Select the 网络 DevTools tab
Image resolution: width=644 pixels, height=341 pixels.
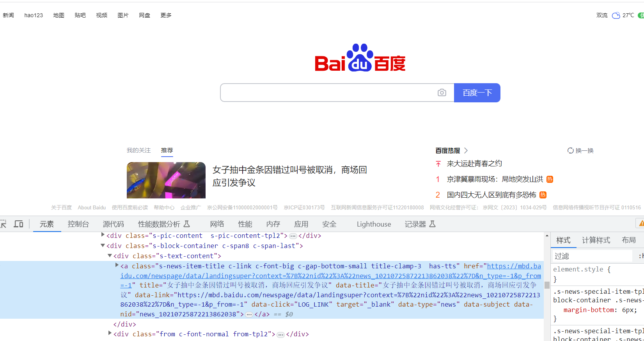point(217,224)
